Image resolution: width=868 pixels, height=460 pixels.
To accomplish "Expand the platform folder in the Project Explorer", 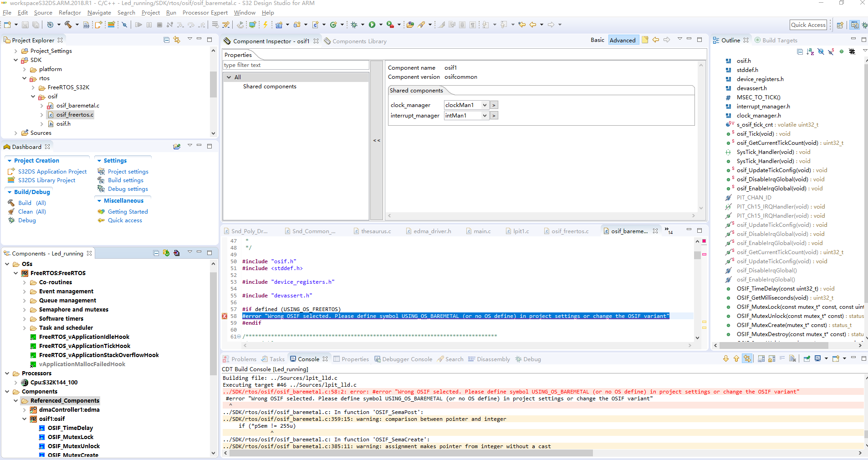I will click(25, 69).
